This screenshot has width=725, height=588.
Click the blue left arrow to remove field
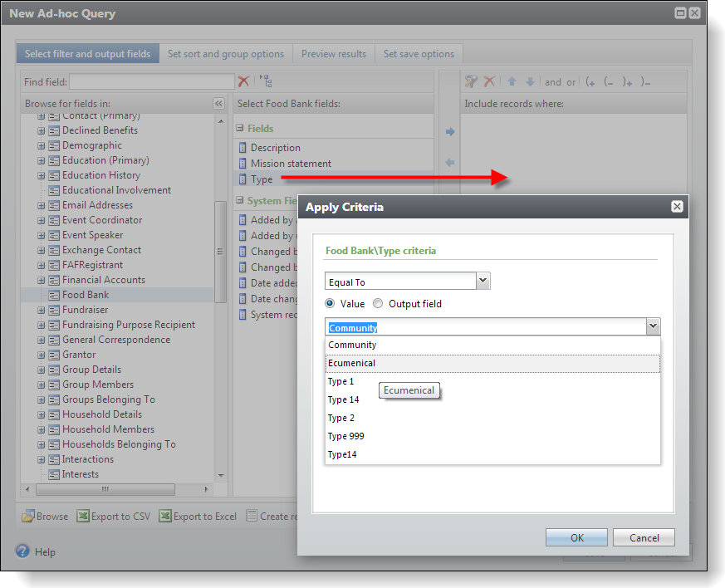coord(450,162)
